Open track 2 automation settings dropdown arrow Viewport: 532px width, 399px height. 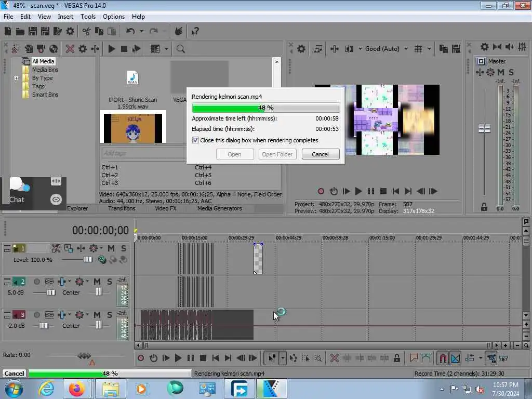pos(87,282)
